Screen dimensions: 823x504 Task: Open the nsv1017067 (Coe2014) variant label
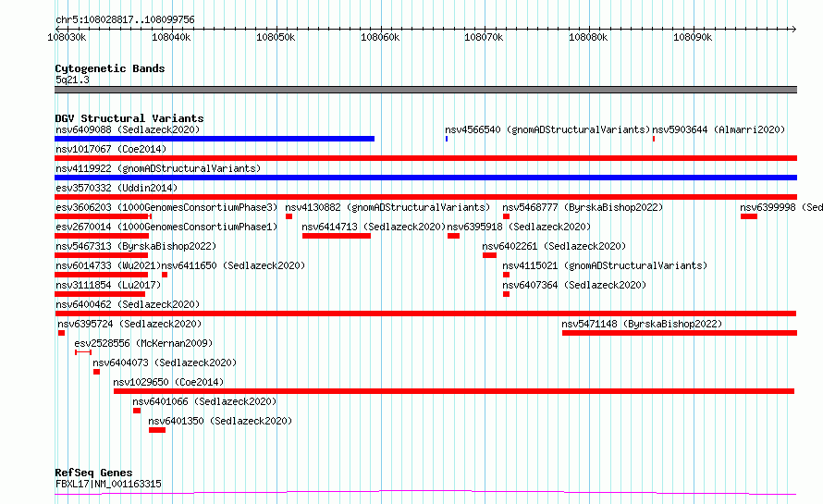tap(111, 149)
